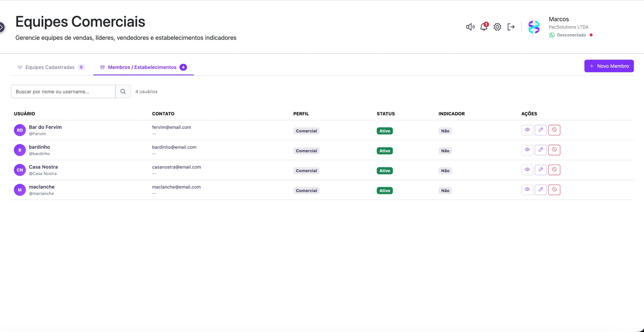Click the BD avatar for Bar do Fervim
This screenshot has height=332, width=644.
click(x=20, y=130)
